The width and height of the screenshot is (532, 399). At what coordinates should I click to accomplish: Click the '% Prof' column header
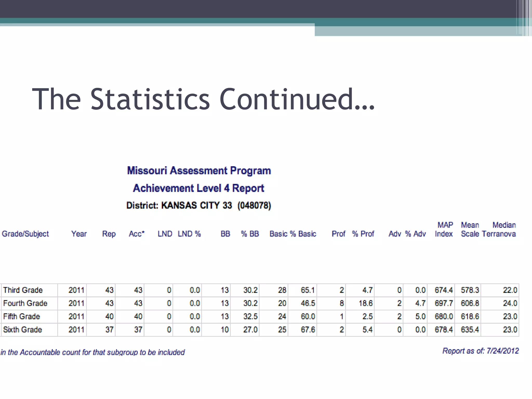click(363, 234)
